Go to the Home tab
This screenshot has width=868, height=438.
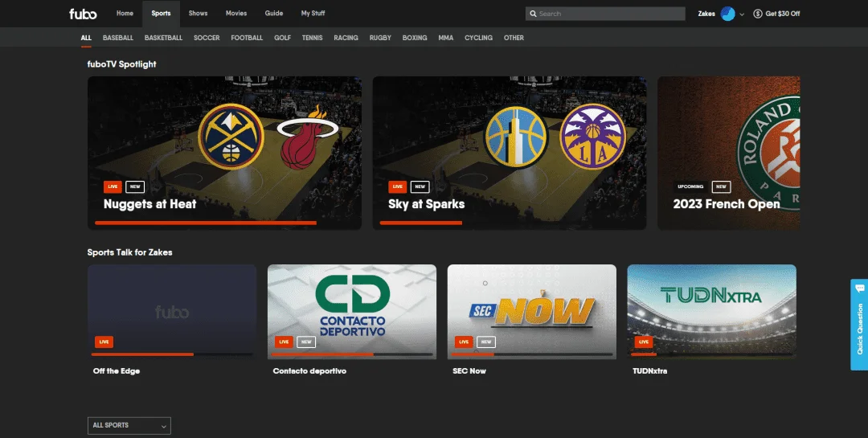click(125, 14)
